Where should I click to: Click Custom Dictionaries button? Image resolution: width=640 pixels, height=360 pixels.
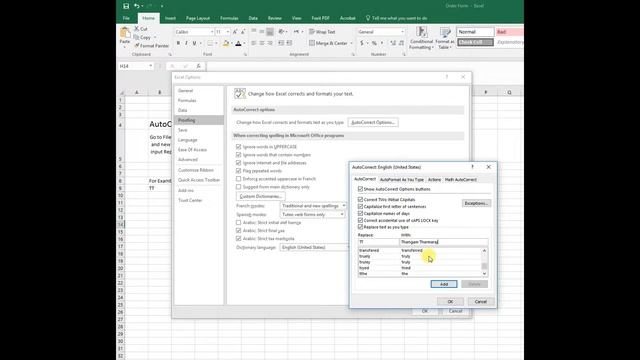pyautogui.click(x=260, y=196)
